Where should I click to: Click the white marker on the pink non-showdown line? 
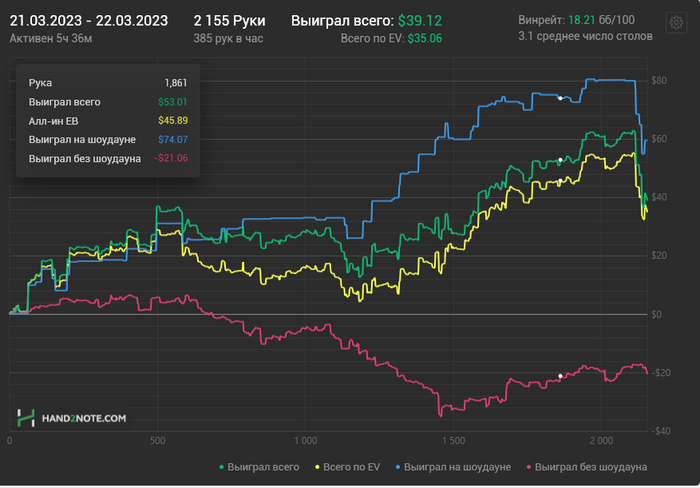560,376
